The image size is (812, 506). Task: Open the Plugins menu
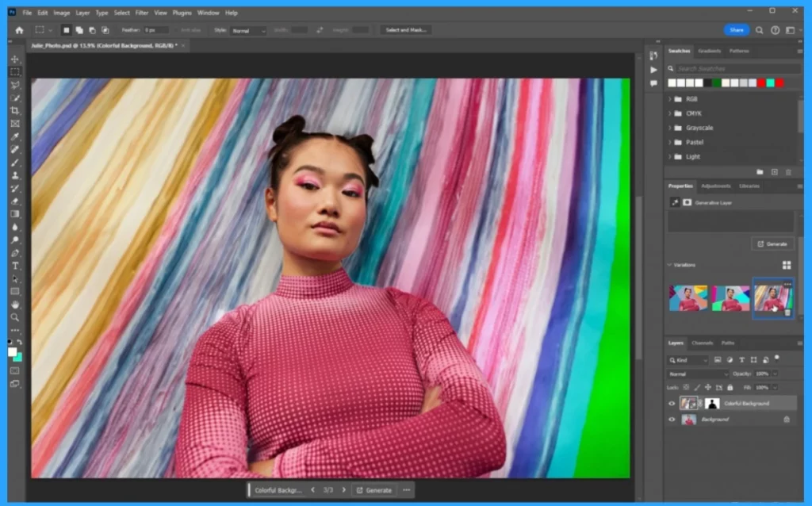tap(182, 13)
